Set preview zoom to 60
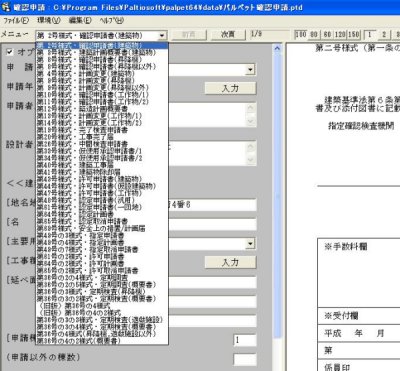 click(x=327, y=34)
